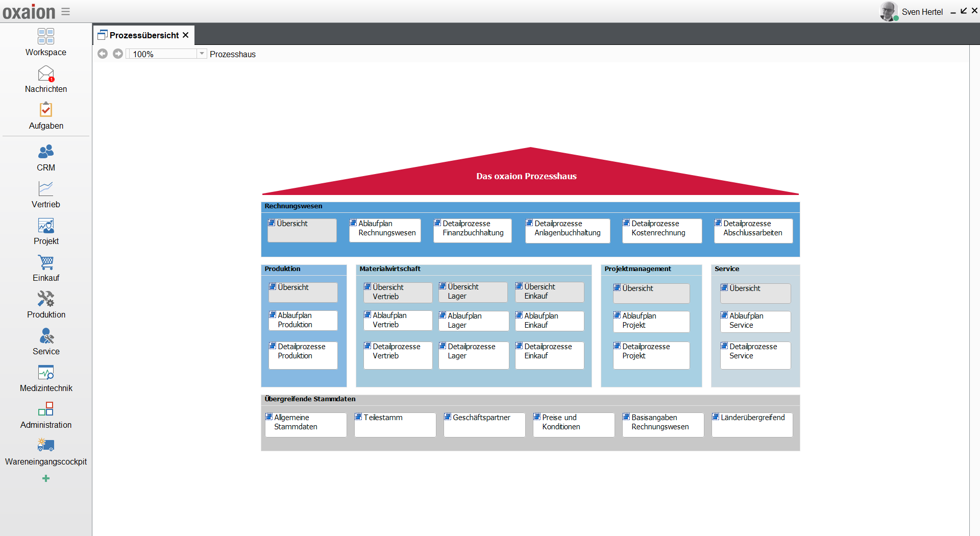Open Geschäftspartner box

[x=484, y=425]
